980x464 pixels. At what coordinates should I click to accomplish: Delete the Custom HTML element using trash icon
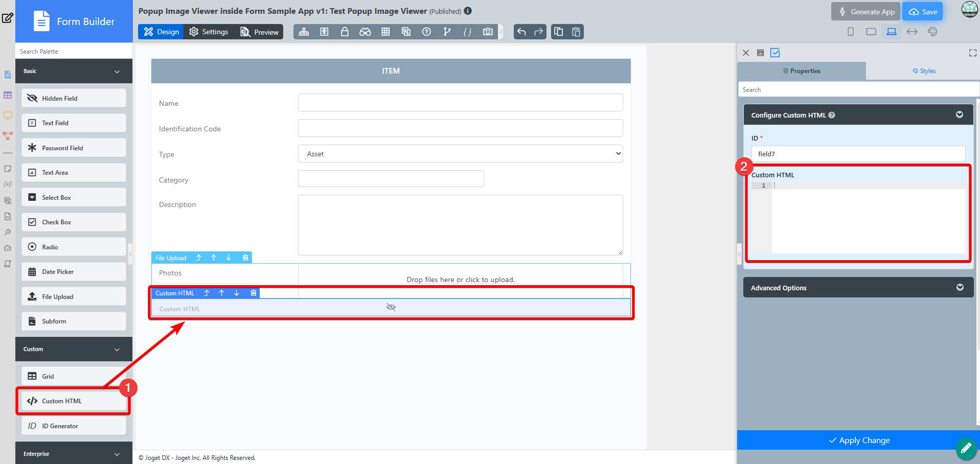coord(254,293)
